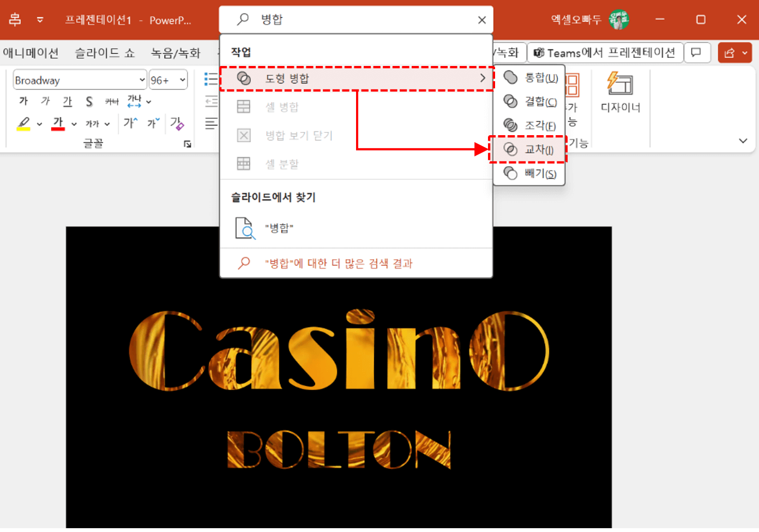
Task: Apply red font color
Action: pos(58,124)
